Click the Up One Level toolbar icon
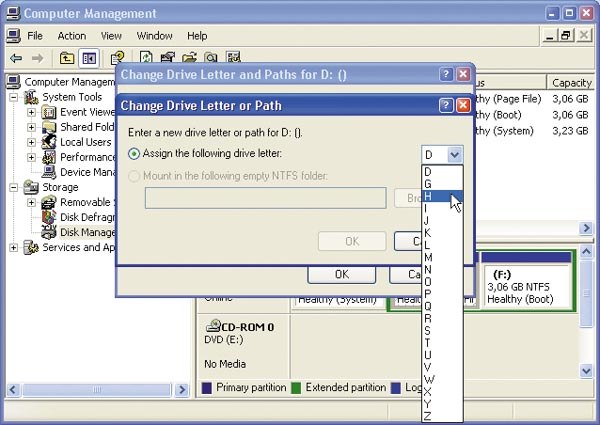600x425 pixels. coord(67,59)
